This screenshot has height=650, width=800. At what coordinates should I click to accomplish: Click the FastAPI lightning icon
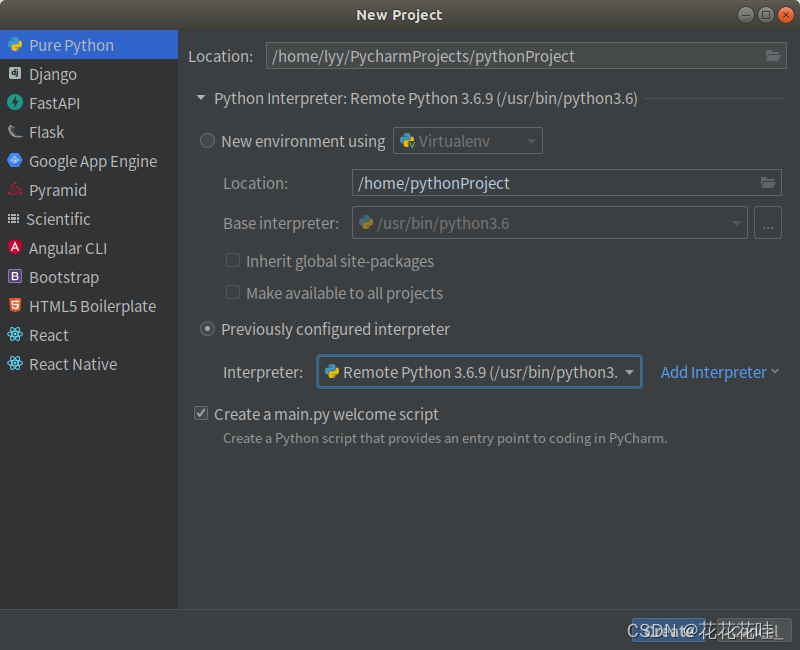[15, 102]
